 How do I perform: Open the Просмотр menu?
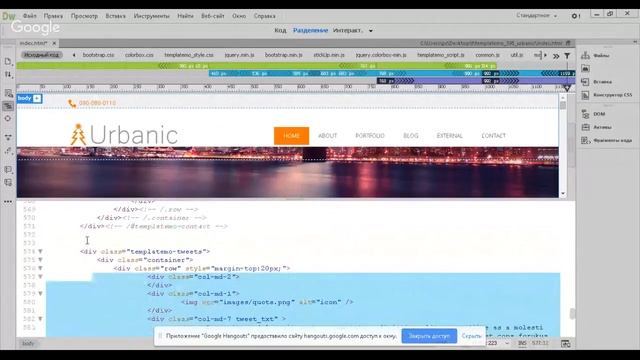pos(84,16)
